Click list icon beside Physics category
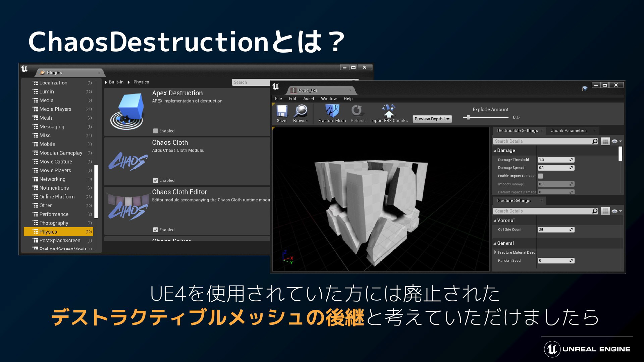This screenshot has width=644, height=362. click(35, 232)
